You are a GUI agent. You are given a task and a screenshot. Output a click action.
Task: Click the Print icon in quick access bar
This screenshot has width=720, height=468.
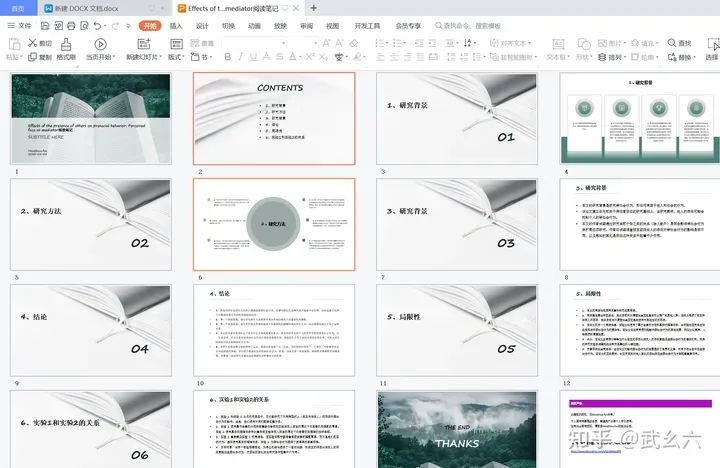pyautogui.click(x=70, y=25)
